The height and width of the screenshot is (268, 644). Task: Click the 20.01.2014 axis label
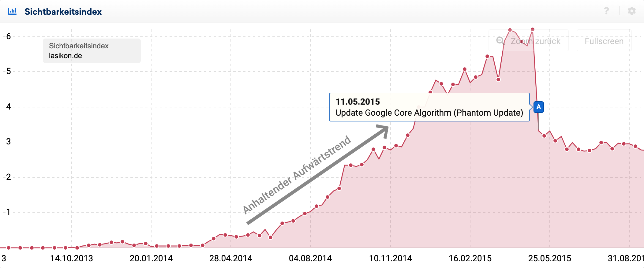pyautogui.click(x=151, y=259)
